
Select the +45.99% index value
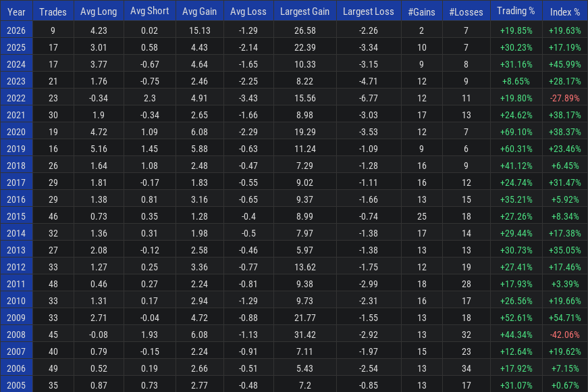(565, 64)
